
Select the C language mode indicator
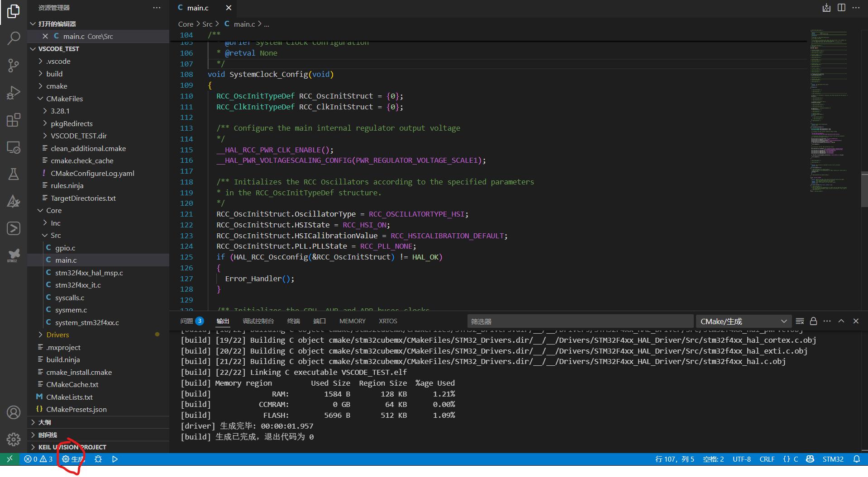pyautogui.click(x=795, y=459)
